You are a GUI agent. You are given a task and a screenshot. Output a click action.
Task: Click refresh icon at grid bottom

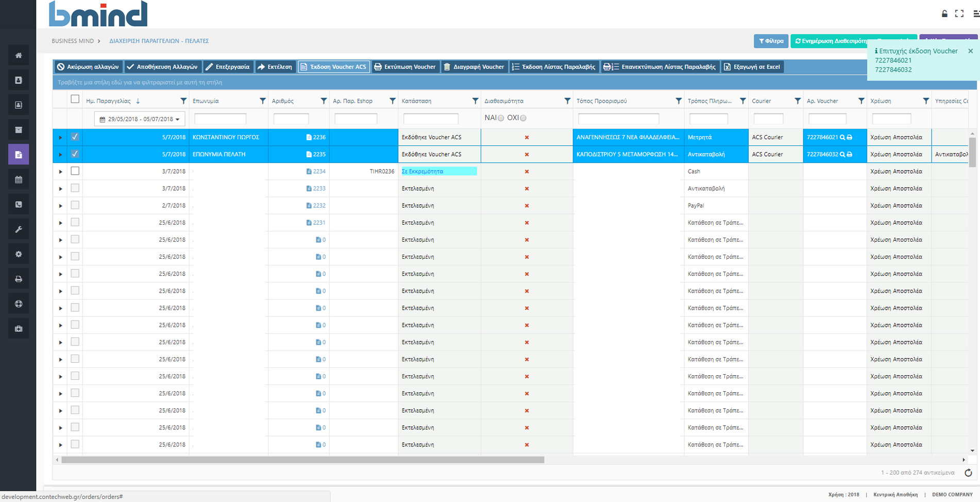(x=968, y=473)
